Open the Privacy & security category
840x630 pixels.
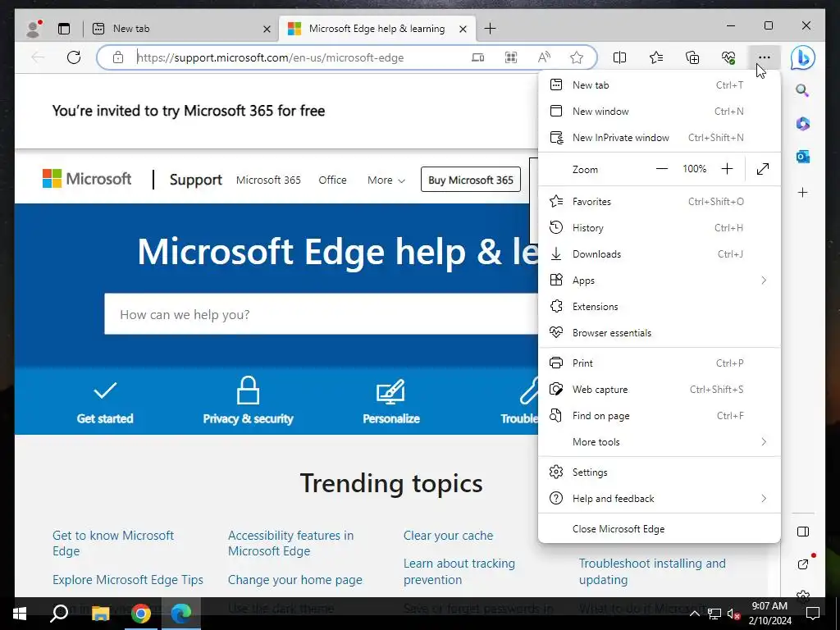tap(248, 401)
